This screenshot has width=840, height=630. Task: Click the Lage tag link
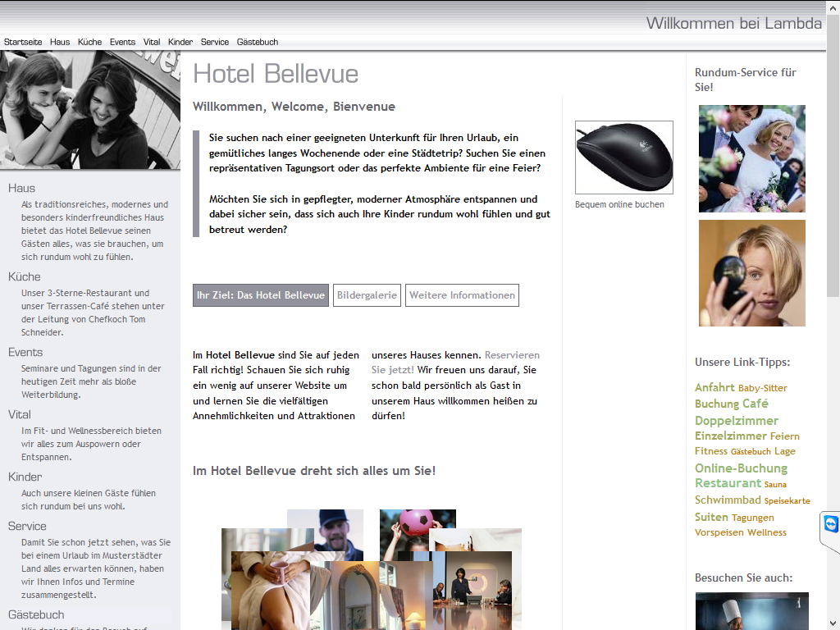[785, 451]
